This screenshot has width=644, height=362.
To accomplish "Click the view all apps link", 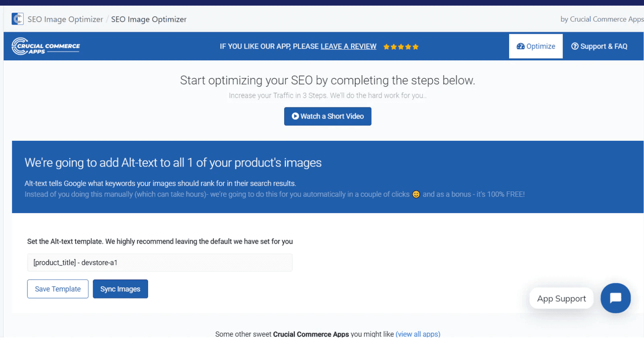I will point(417,334).
